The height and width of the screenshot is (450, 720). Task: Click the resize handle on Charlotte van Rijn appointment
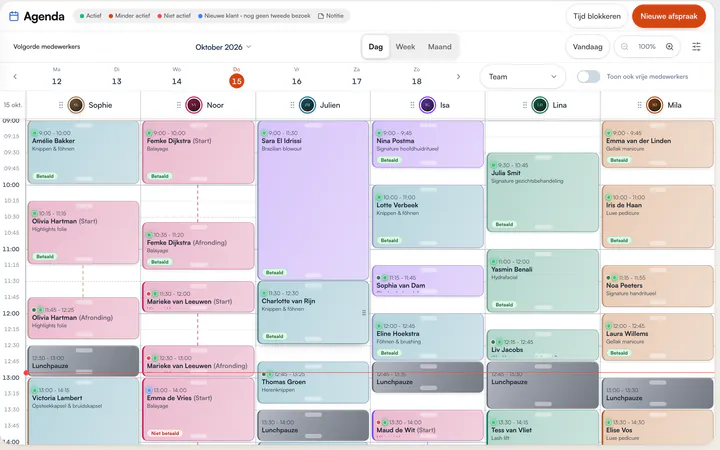pyautogui.click(x=364, y=313)
